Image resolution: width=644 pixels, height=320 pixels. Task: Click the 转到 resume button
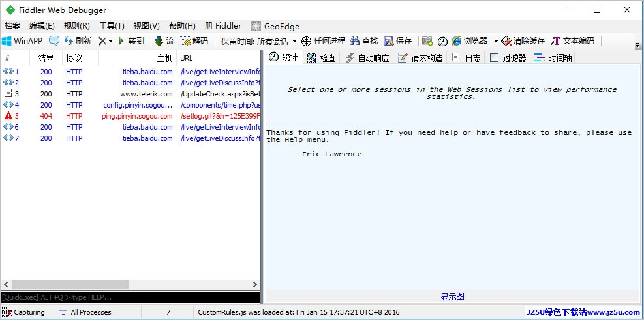131,41
